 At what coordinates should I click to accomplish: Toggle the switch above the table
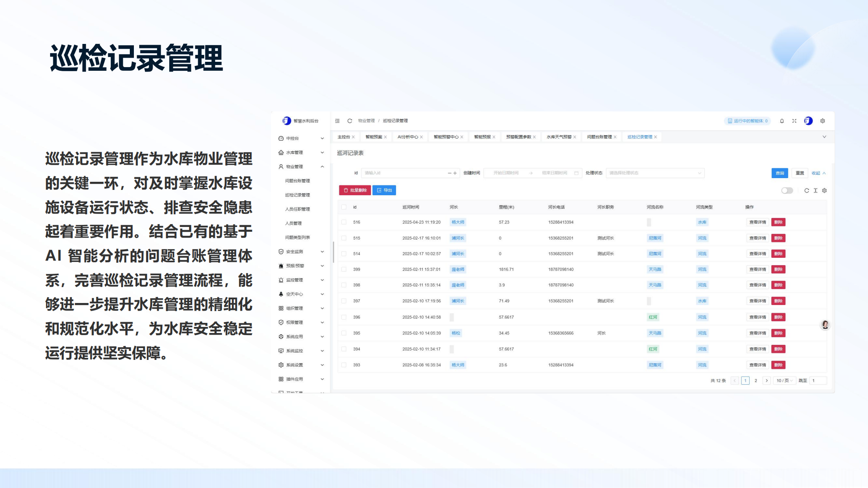[x=787, y=190]
